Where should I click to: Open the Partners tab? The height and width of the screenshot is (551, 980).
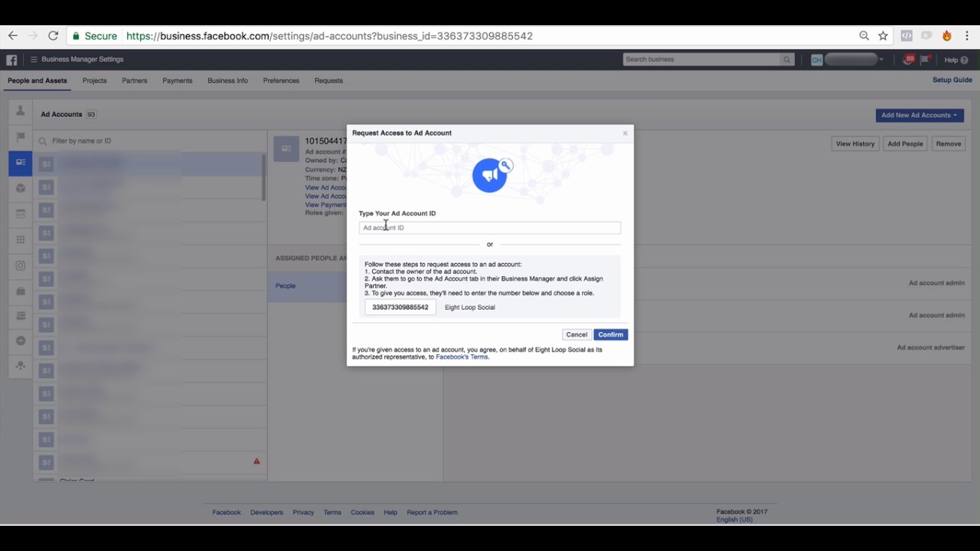pos(134,80)
